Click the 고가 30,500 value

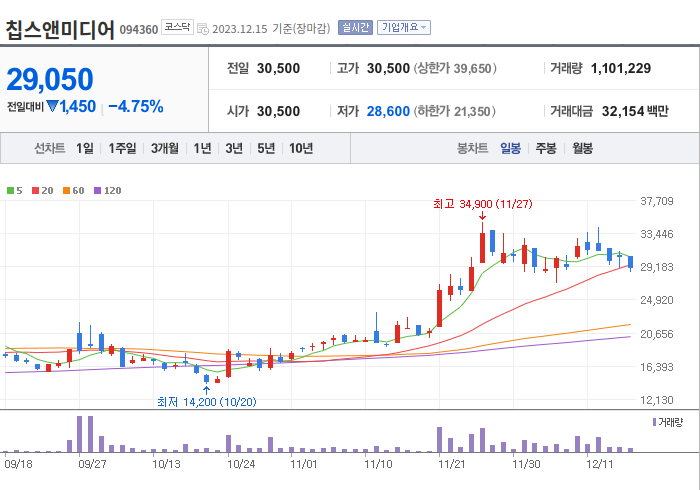(388, 68)
